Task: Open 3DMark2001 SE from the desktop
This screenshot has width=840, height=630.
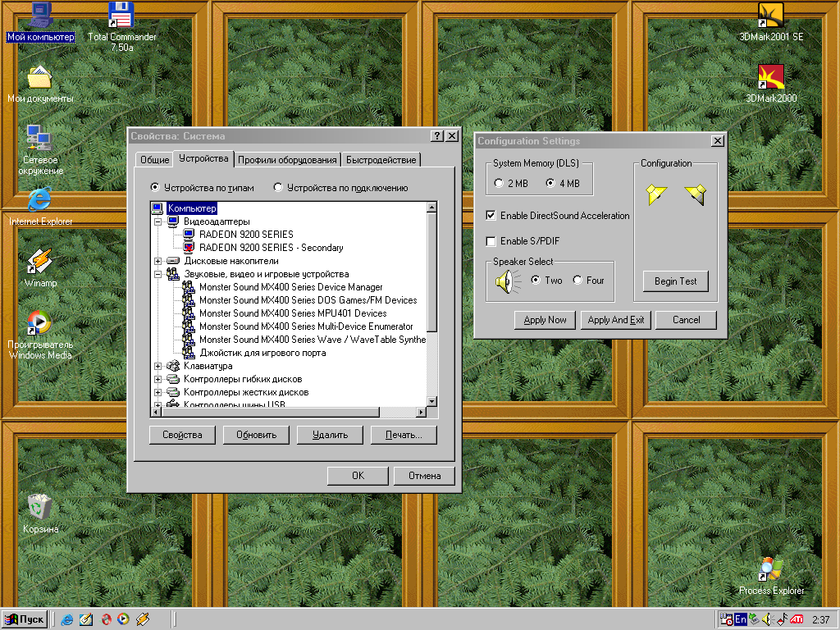Action: pos(771,16)
